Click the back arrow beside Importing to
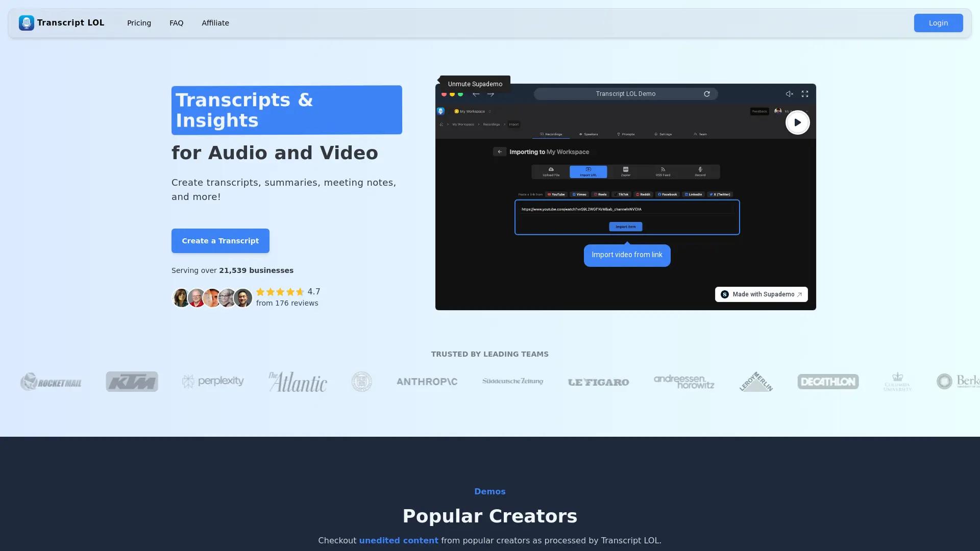This screenshot has height=551, width=980. pos(500,152)
